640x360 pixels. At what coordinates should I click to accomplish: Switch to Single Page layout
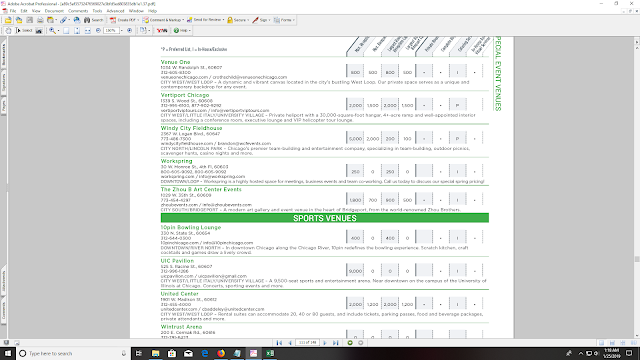(601, 343)
